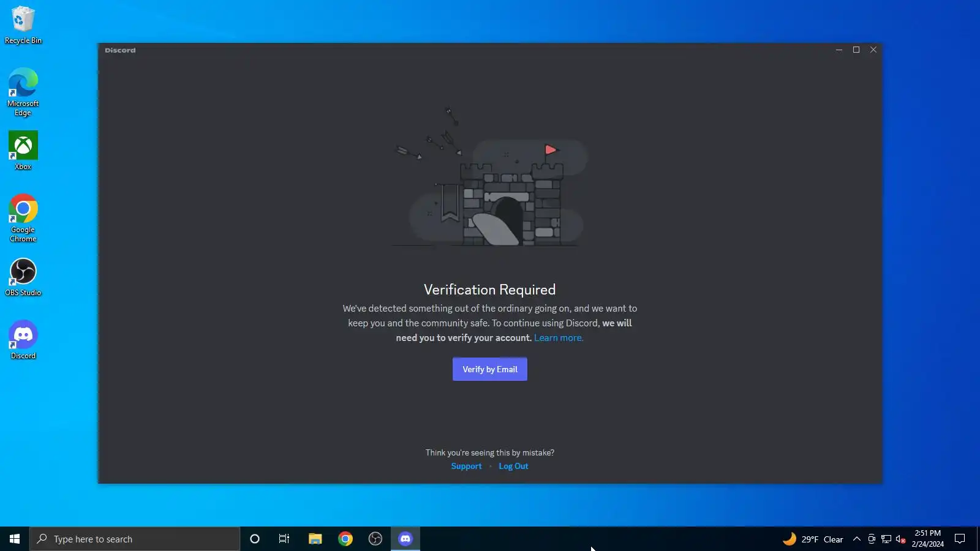Screen dimensions: 980x551
Task: Select the Google Chrome desktop shortcut
Action: tap(23, 218)
